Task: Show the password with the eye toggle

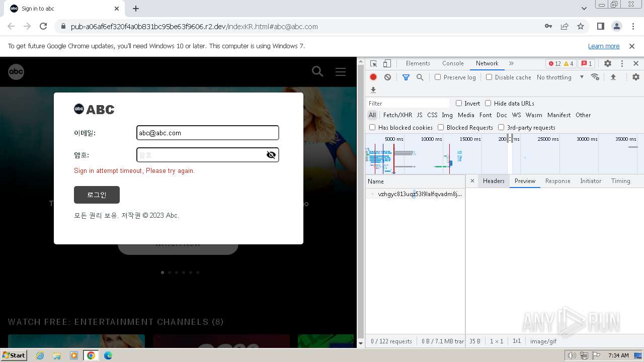Action: (271, 155)
